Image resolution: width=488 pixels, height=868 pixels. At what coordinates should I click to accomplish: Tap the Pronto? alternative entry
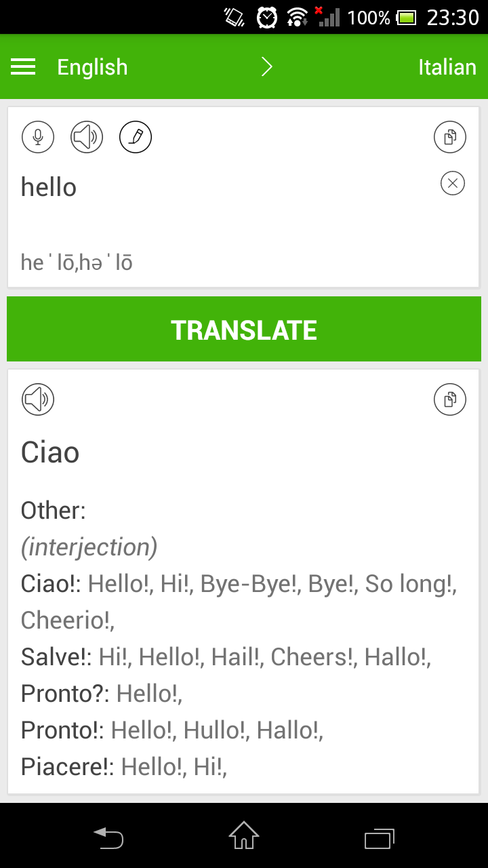[x=65, y=694]
